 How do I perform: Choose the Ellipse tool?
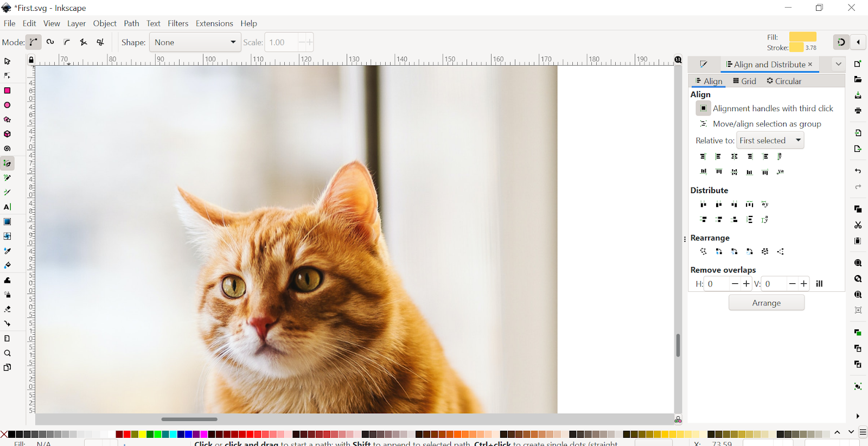(x=8, y=105)
